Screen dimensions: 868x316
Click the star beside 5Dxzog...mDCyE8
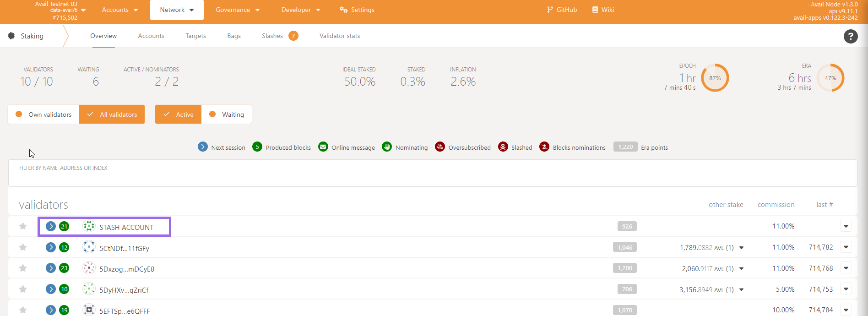(x=23, y=268)
